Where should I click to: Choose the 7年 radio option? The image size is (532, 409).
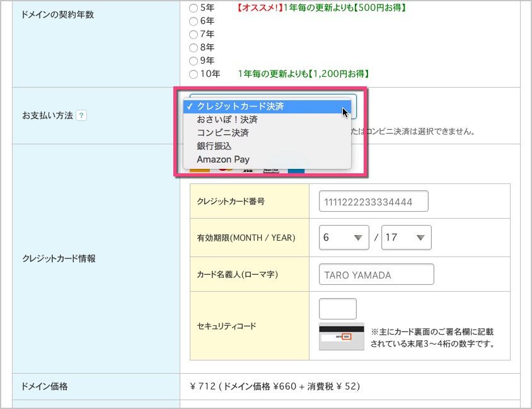(194, 34)
